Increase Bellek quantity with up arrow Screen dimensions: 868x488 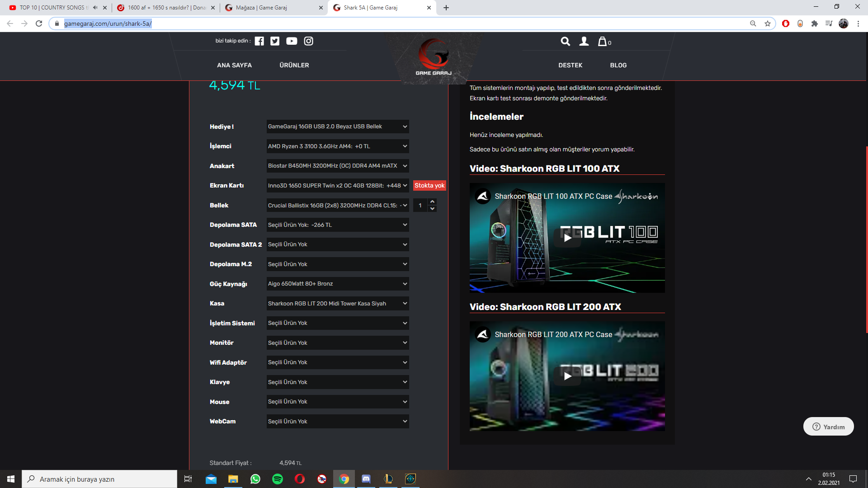pos(433,202)
